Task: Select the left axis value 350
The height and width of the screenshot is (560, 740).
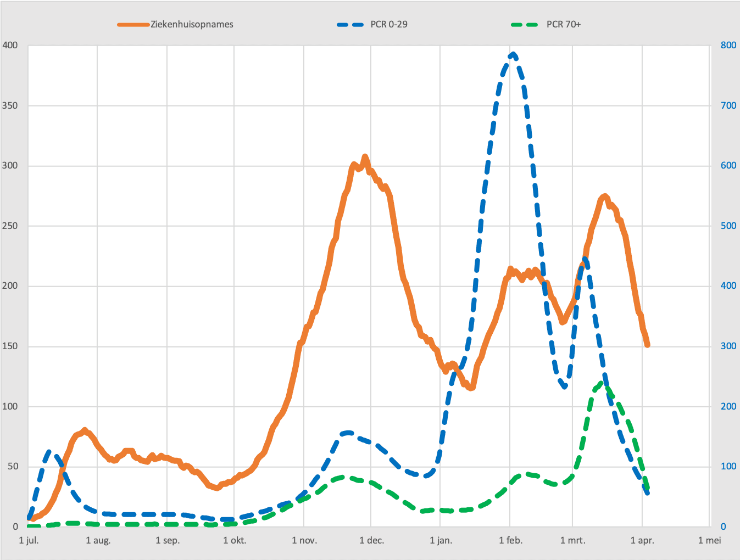Action: (x=10, y=105)
